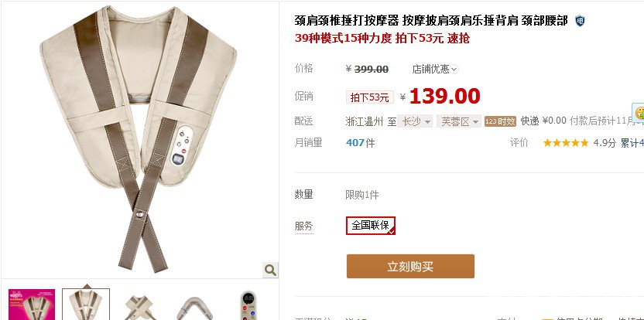Toggle the 全国联保 service option

click(x=371, y=225)
